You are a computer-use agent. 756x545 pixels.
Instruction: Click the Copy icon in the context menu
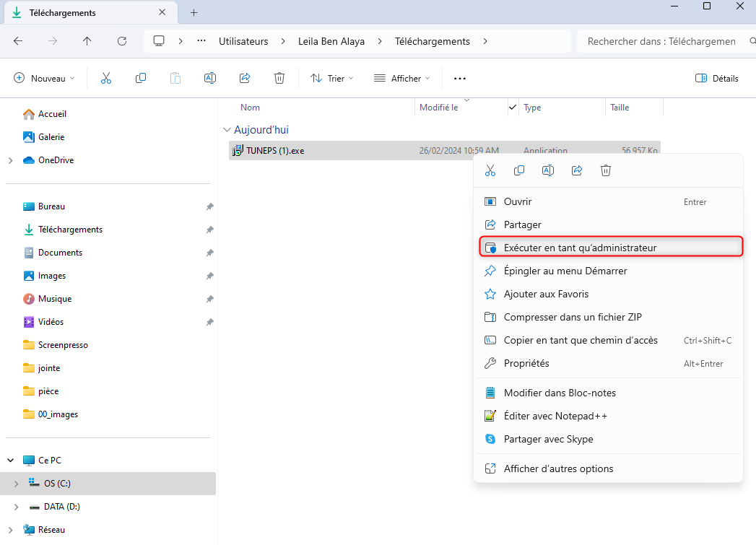click(x=519, y=170)
